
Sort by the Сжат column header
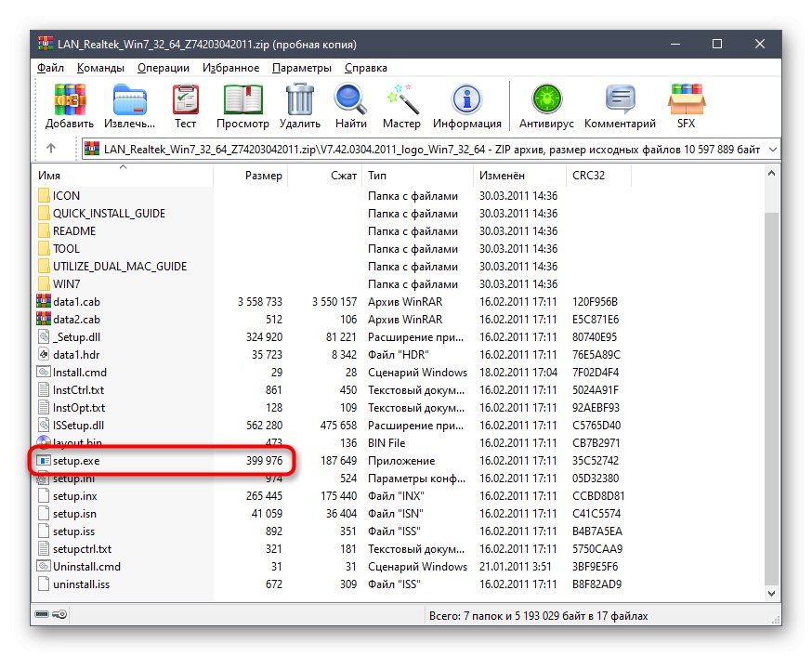click(325, 175)
